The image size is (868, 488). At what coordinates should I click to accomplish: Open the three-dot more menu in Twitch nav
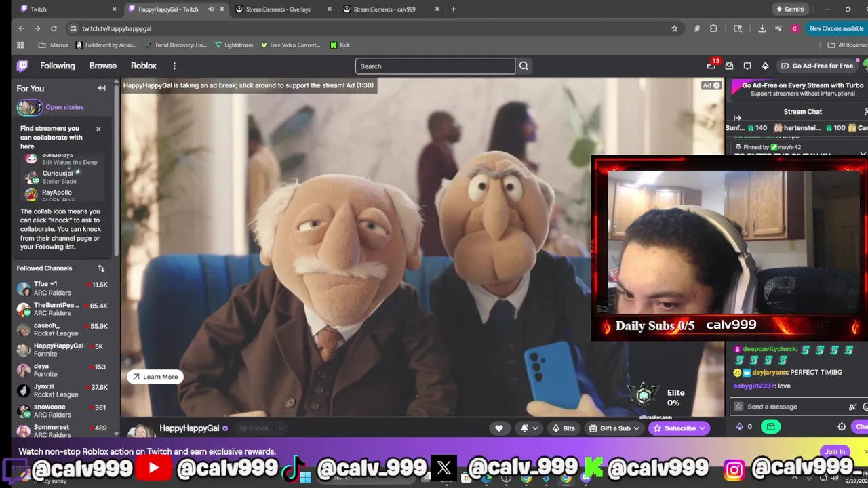[x=174, y=66]
